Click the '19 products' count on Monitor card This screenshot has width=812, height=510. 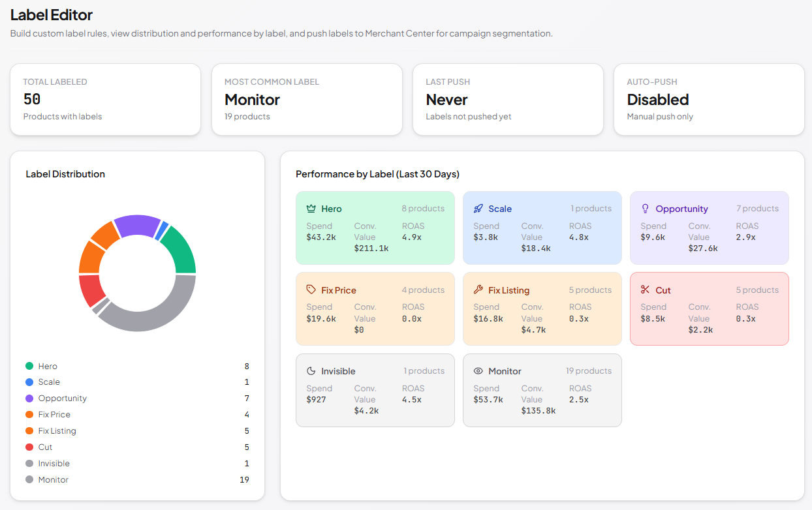[x=589, y=371]
